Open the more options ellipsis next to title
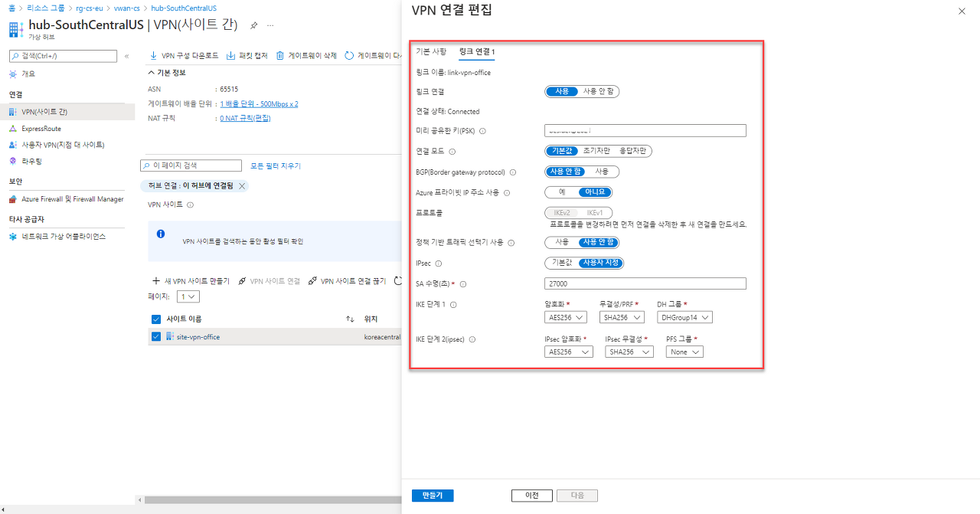The height and width of the screenshot is (514, 980). click(270, 25)
